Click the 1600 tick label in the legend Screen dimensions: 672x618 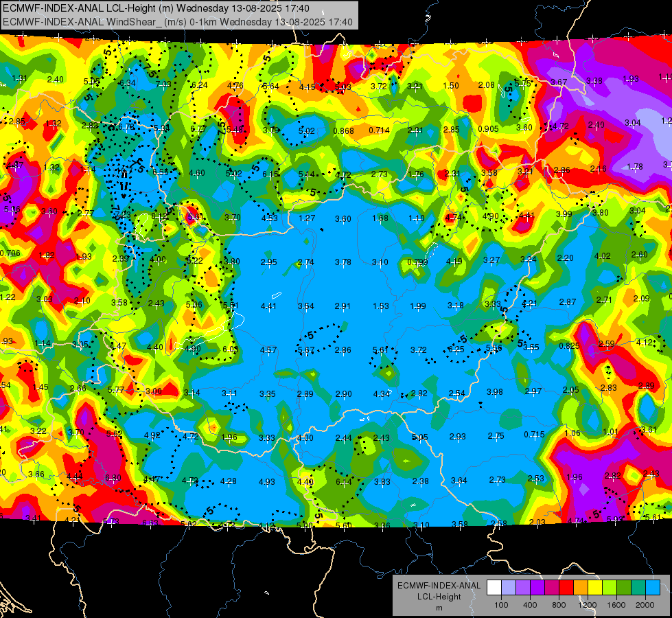(x=616, y=605)
